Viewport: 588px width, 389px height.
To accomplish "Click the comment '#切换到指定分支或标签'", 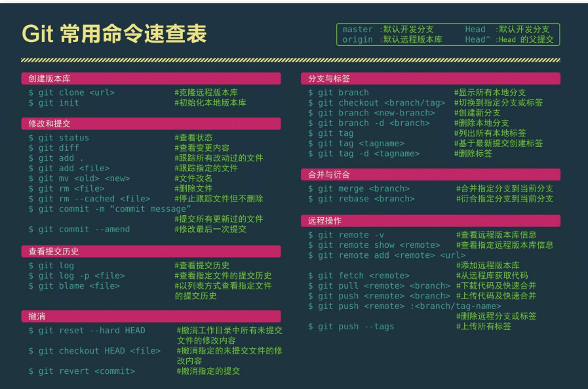I will [x=498, y=103].
